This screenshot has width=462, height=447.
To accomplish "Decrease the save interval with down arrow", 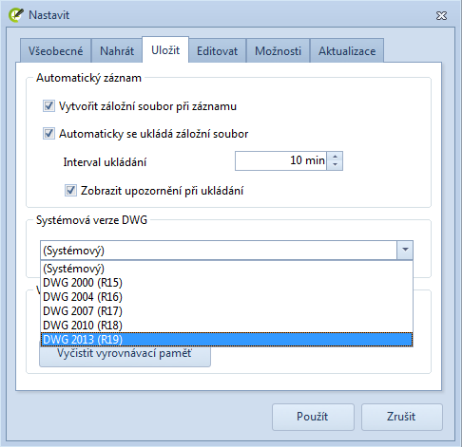I will [335, 165].
